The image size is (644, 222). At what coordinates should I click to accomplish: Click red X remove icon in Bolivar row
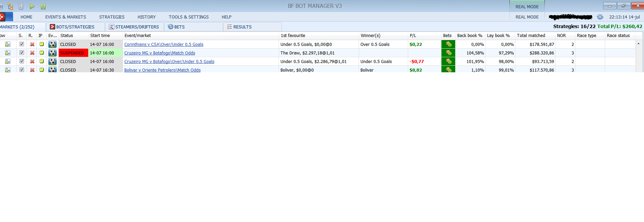(x=32, y=70)
